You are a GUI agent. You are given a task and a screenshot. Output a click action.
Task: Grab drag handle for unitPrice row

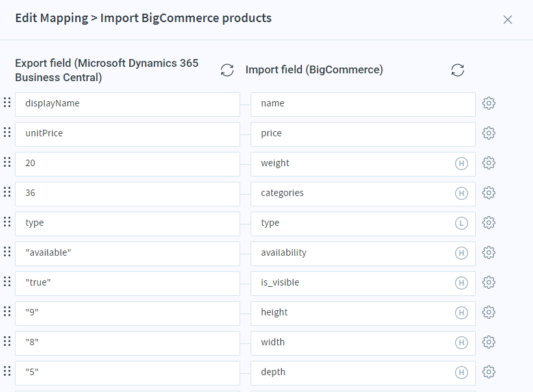point(7,132)
